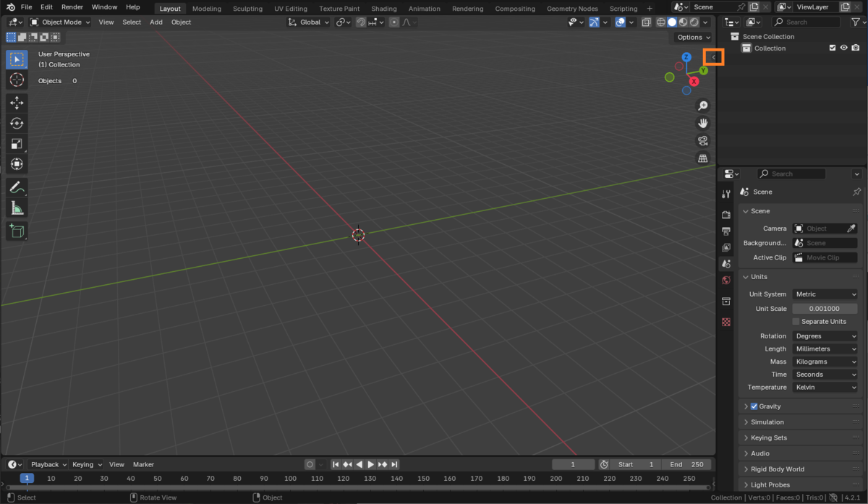Open the Render properties tab
The width and height of the screenshot is (868, 504).
tap(726, 215)
